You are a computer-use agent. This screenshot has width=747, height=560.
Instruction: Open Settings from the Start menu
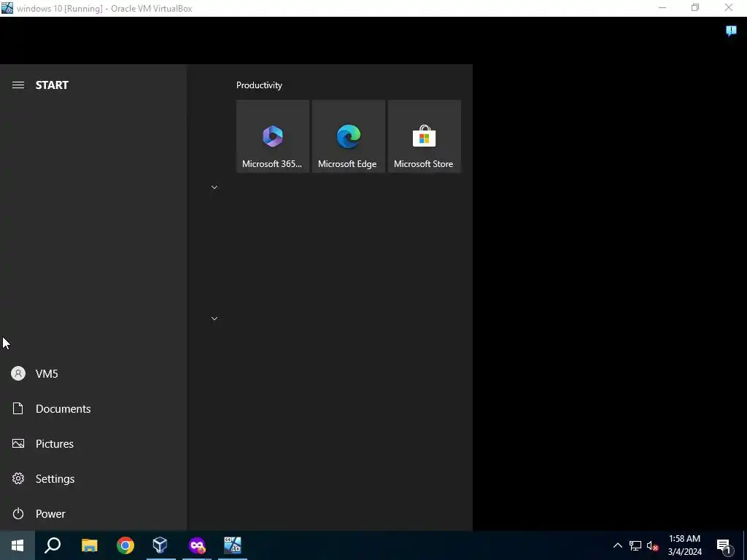click(93, 478)
